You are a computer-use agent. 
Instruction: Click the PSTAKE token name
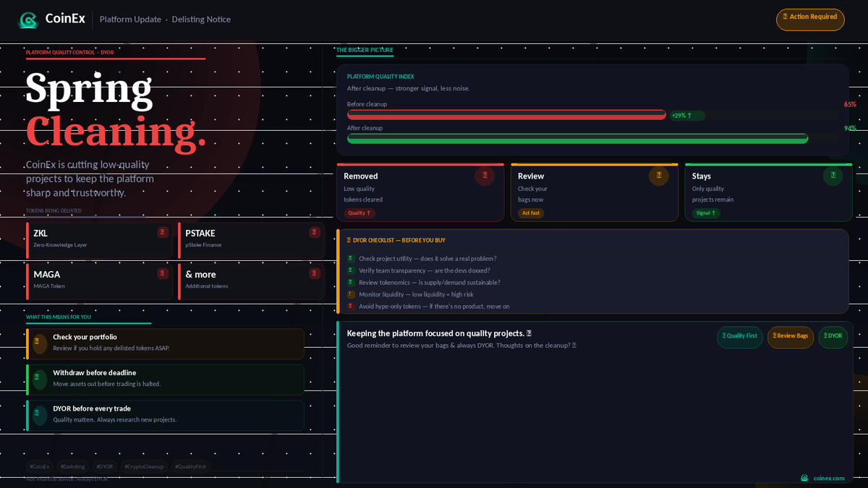tap(200, 234)
